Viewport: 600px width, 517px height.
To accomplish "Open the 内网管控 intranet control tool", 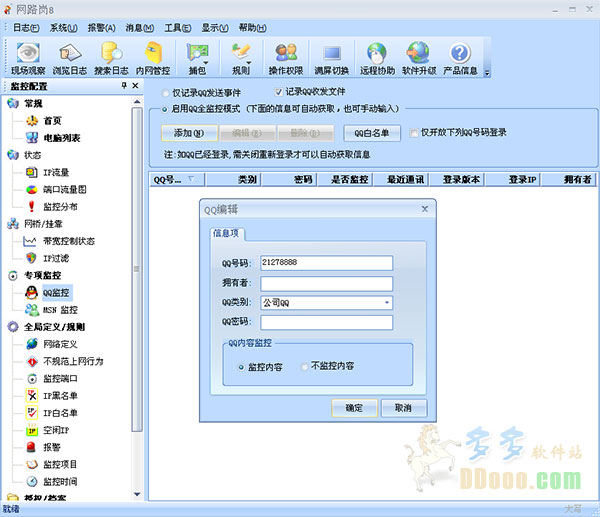I will pos(153,58).
